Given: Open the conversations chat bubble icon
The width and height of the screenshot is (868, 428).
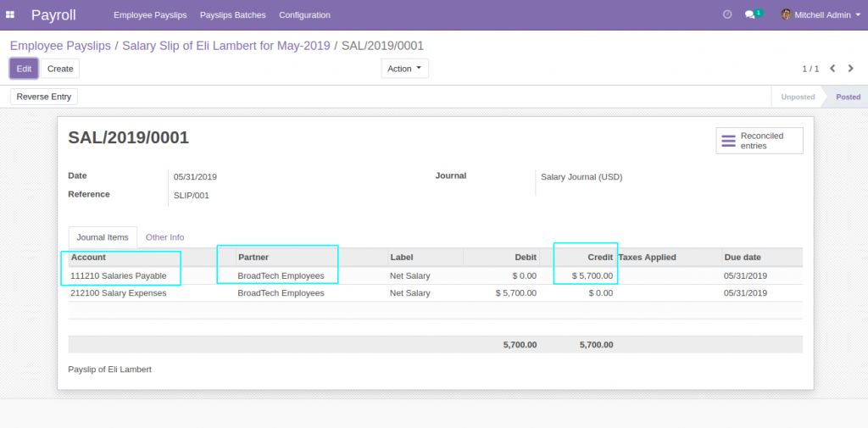Looking at the screenshot, I should click(750, 15).
